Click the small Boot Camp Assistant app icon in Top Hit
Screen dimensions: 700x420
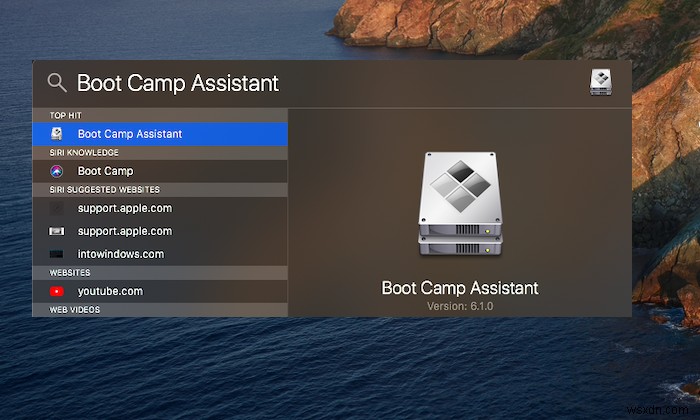tap(57, 134)
